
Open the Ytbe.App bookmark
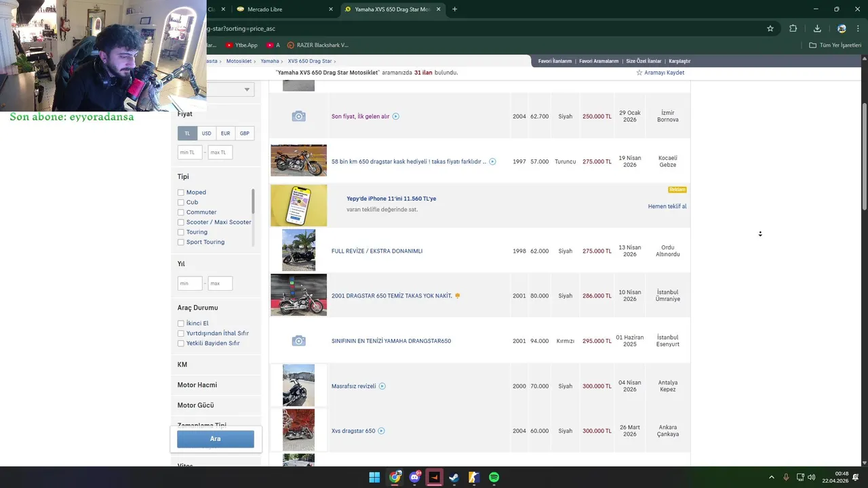pos(242,45)
